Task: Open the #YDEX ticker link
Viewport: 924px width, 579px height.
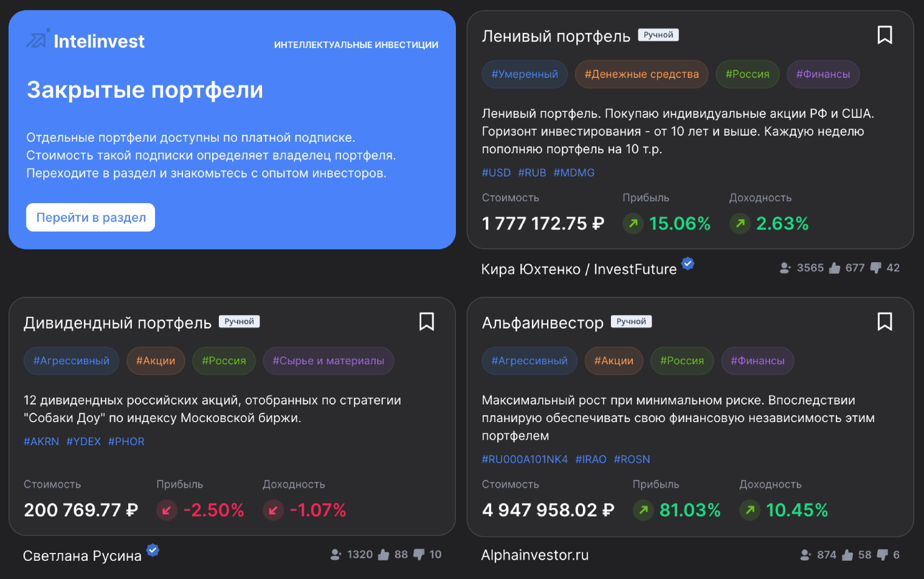Action: coord(83,442)
